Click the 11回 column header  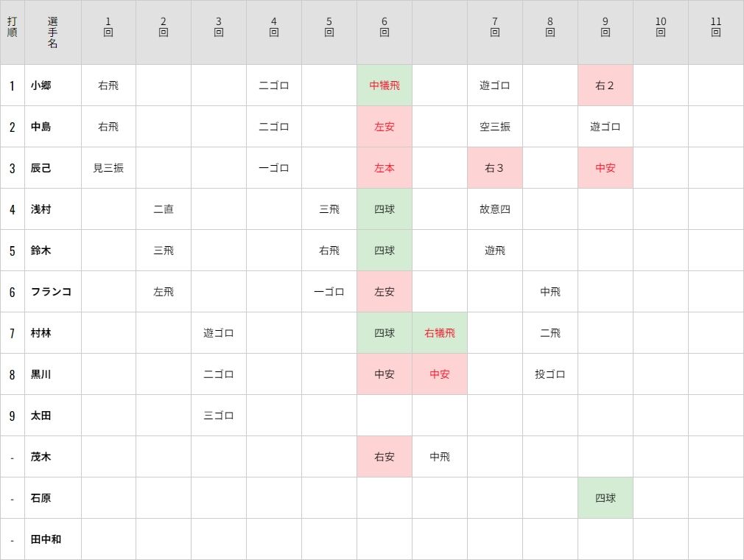(x=715, y=27)
